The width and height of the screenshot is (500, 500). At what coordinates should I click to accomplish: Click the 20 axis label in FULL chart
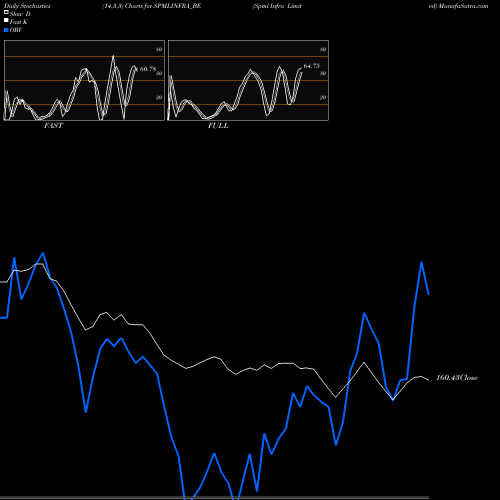coord(323,97)
